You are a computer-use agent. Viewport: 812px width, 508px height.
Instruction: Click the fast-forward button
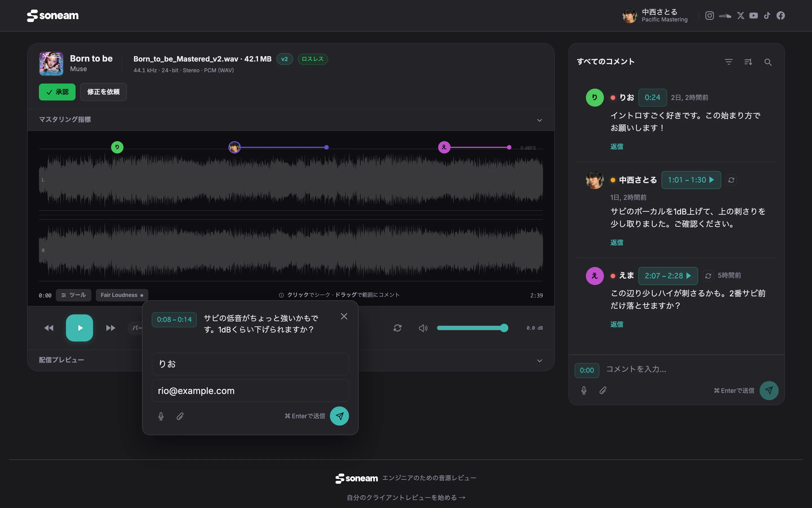(111, 328)
